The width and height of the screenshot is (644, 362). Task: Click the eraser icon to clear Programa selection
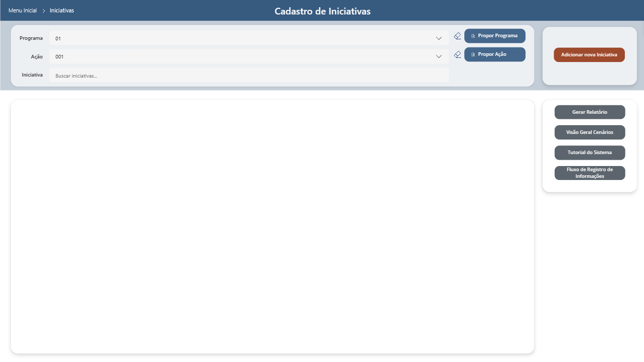(457, 36)
